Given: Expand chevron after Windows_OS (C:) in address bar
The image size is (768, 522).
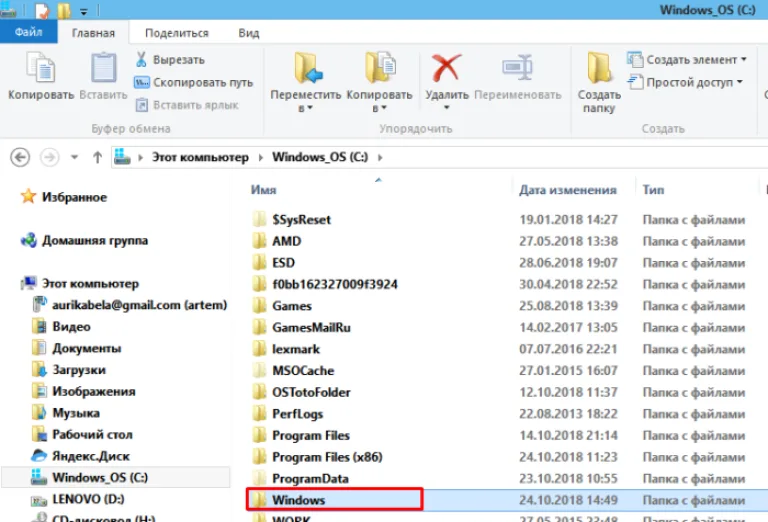Looking at the screenshot, I should 380,157.
